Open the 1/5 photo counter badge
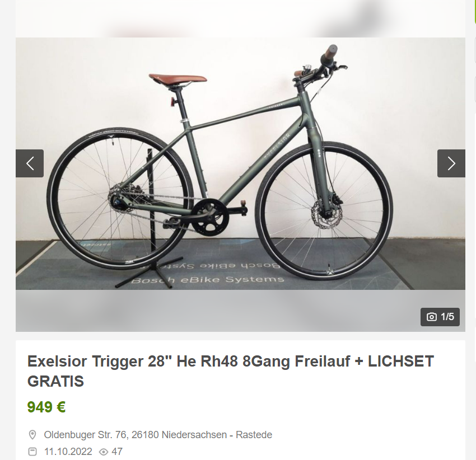Screen dimensions: 476x460 point(440,317)
